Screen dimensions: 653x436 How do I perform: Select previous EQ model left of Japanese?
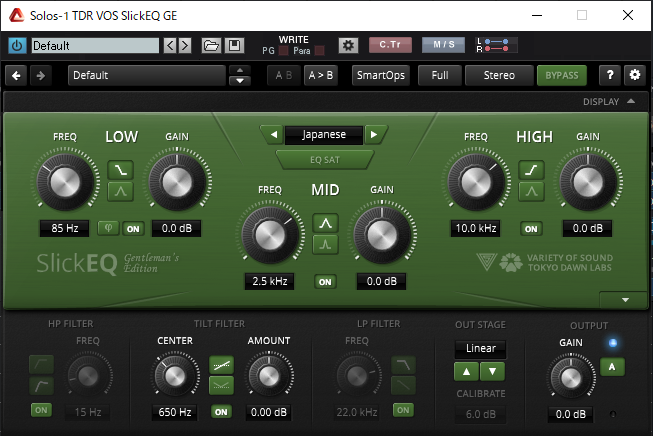coord(273,135)
